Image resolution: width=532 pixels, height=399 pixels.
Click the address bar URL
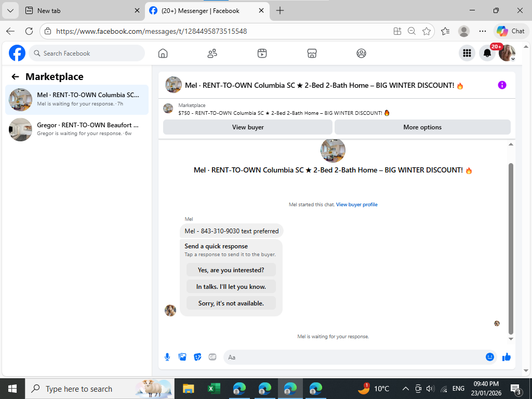point(151,31)
